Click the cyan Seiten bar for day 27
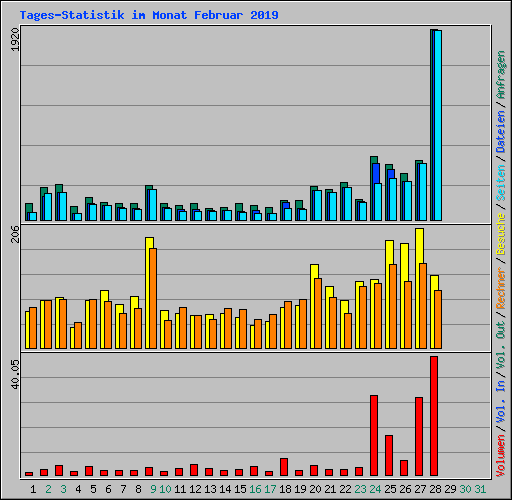This screenshot has width=512, height=500. point(423,192)
